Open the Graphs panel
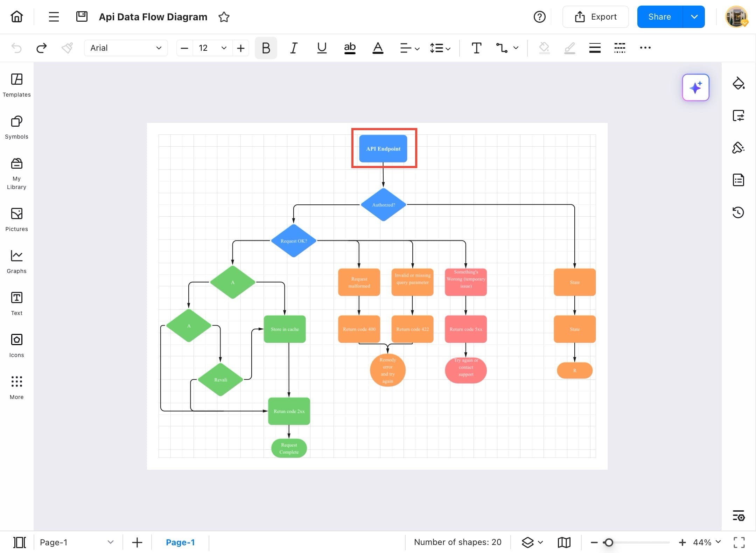Screen dimensions: 756x553 (16, 261)
